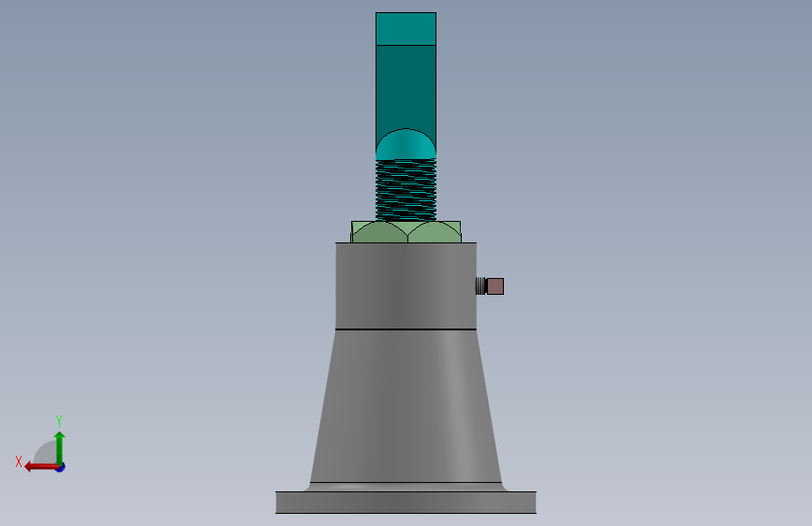Select the light teal top cap of handle
This screenshot has width=812, height=526.
point(406,29)
